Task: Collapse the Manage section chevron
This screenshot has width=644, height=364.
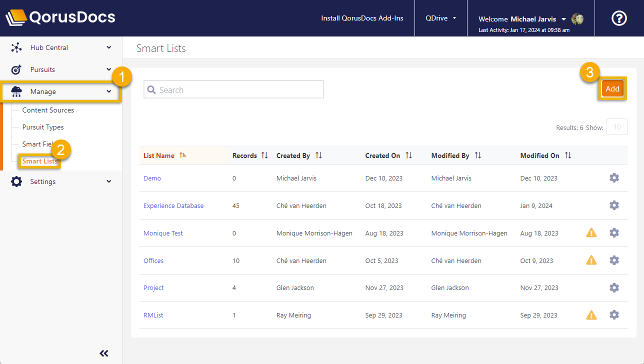Action: tap(108, 91)
